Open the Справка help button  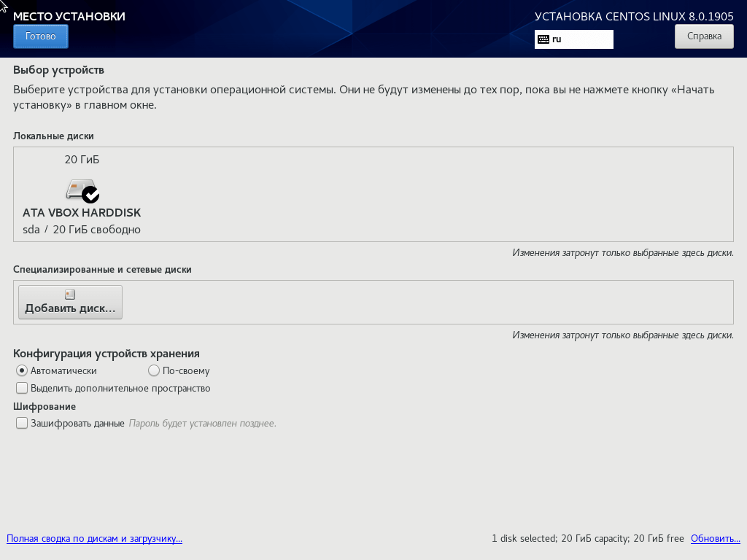(704, 36)
